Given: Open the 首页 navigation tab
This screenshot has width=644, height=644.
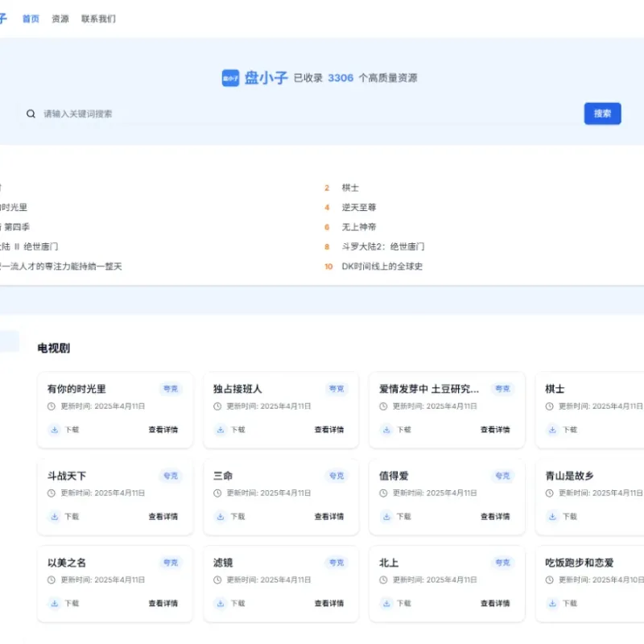Looking at the screenshot, I should click(31, 19).
